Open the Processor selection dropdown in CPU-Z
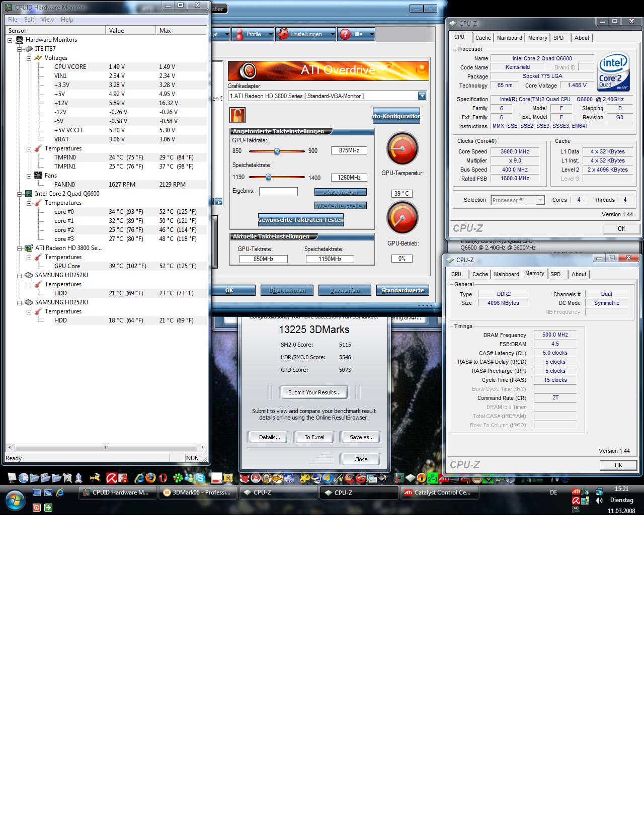The height and width of the screenshot is (823, 644). [x=540, y=200]
